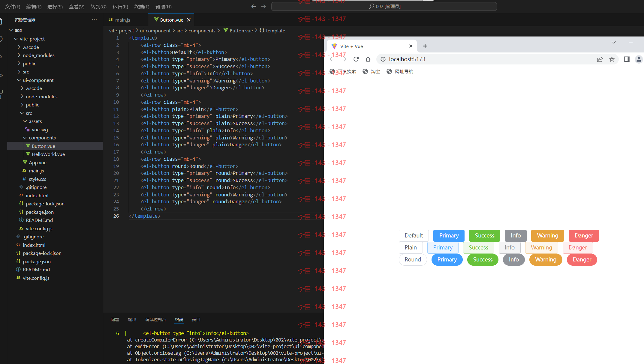Close the Vite + Vue browser tab
The width and height of the screenshot is (644, 364).
411,46
